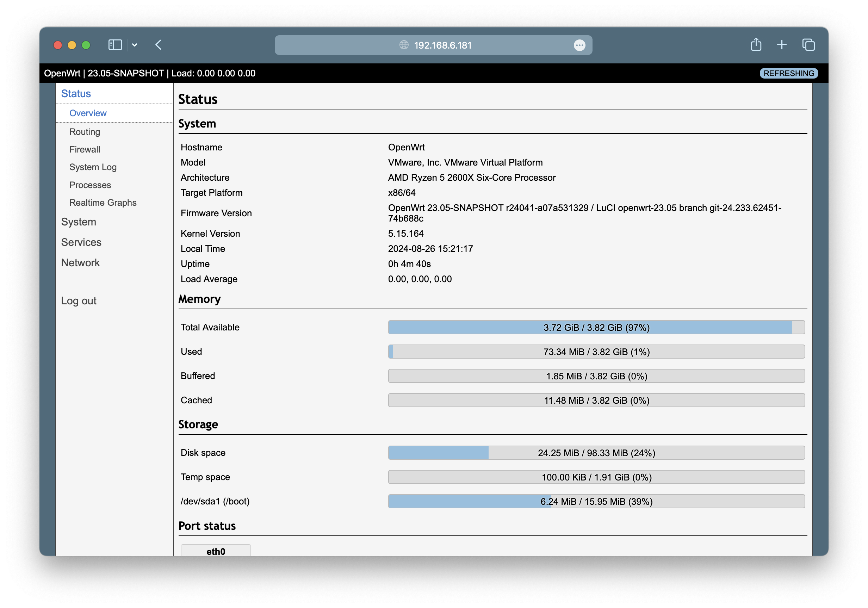The height and width of the screenshot is (608, 868).
Task: Open the Routing status page
Action: point(85,132)
